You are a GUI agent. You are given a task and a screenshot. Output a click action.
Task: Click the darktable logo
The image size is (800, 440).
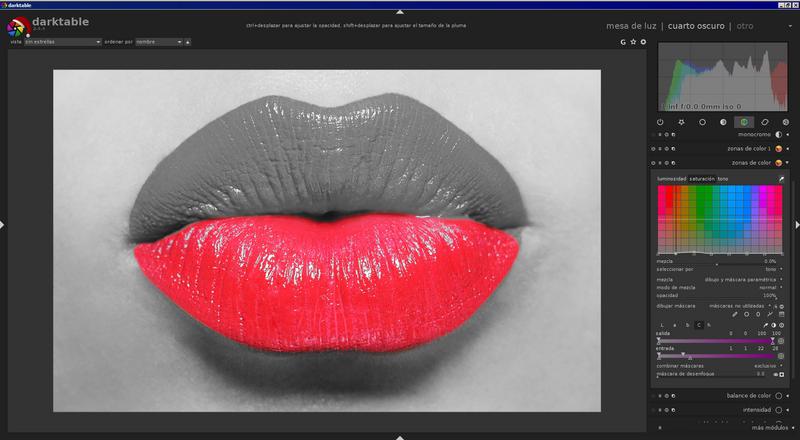coord(19,27)
